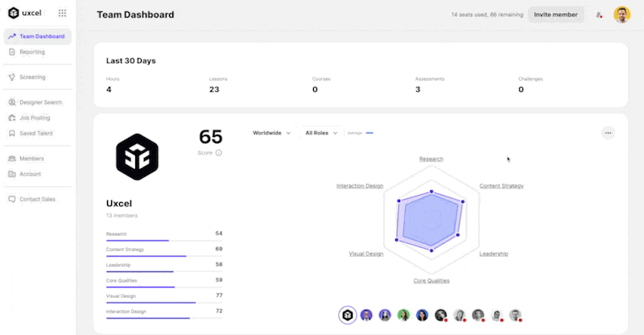
Task: Click the score info icon
Action: coord(219,153)
